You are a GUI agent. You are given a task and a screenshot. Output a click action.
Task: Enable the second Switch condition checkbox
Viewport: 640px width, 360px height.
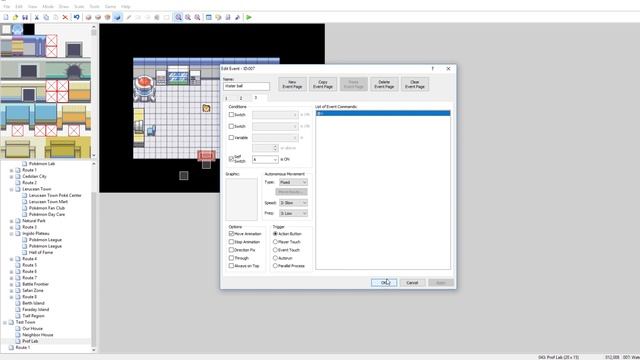[x=231, y=126]
